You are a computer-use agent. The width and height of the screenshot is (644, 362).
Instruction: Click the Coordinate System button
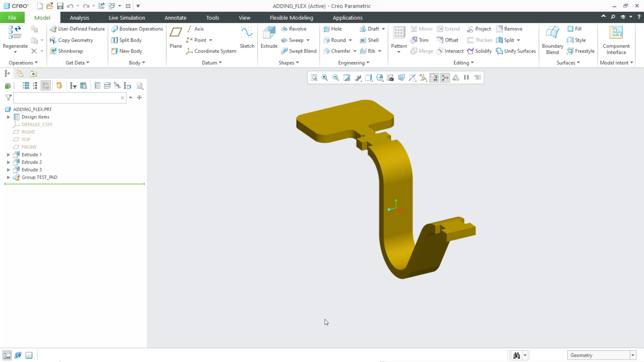click(x=211, y=51)
